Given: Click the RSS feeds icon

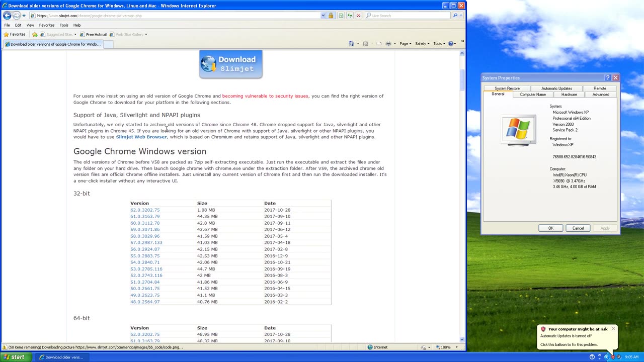Looking at the screenshot, I should [366, 44].
